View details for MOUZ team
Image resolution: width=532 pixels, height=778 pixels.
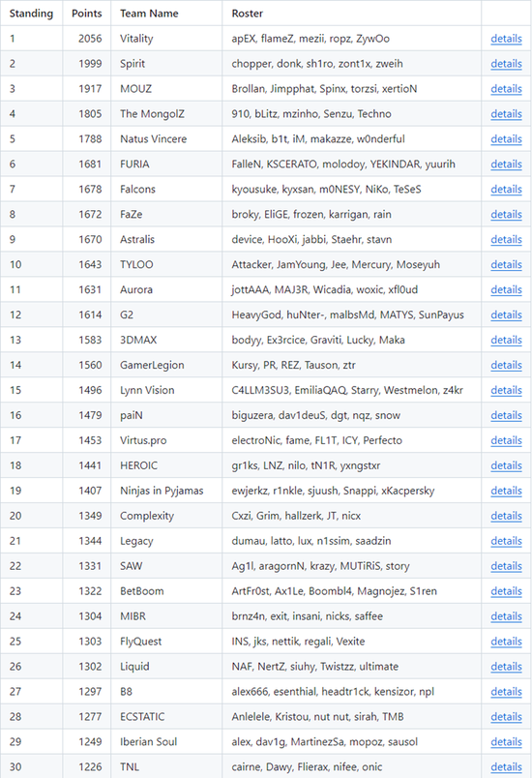click(x=506, y=89)
